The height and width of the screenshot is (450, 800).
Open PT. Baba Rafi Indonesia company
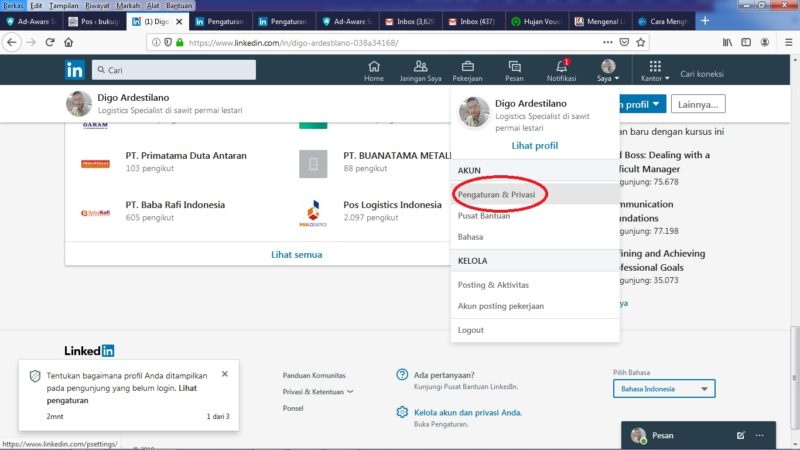175,205
